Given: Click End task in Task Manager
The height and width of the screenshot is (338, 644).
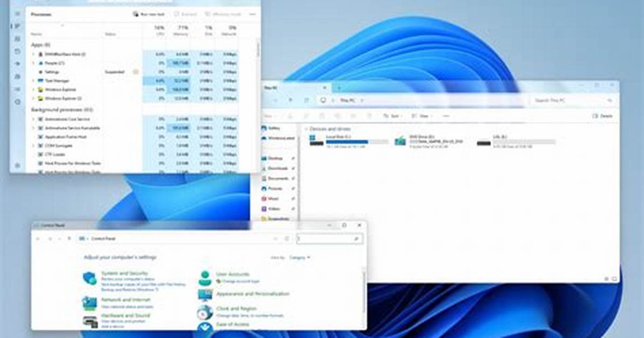Looking at the screenshot, I should [x=186, y=15].
